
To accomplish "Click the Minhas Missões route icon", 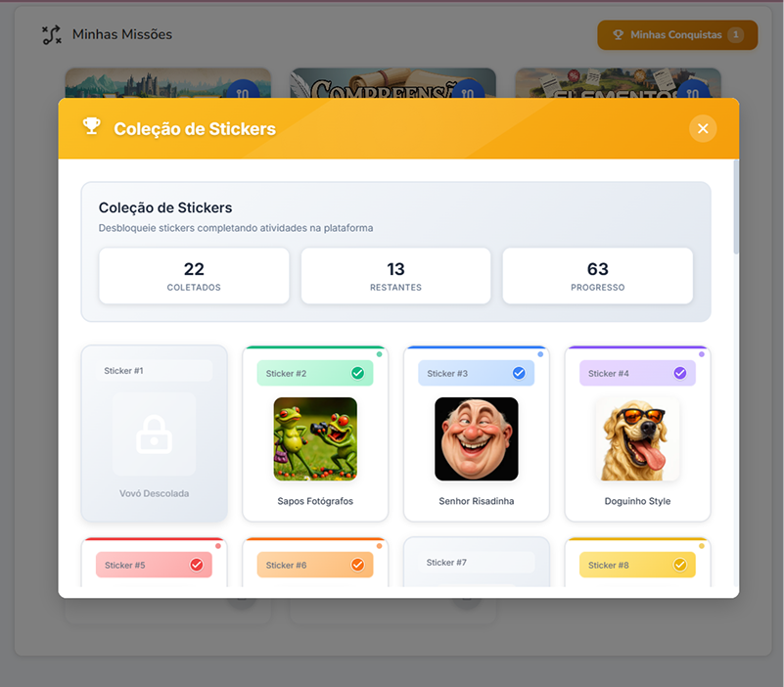I will [52, 35].
